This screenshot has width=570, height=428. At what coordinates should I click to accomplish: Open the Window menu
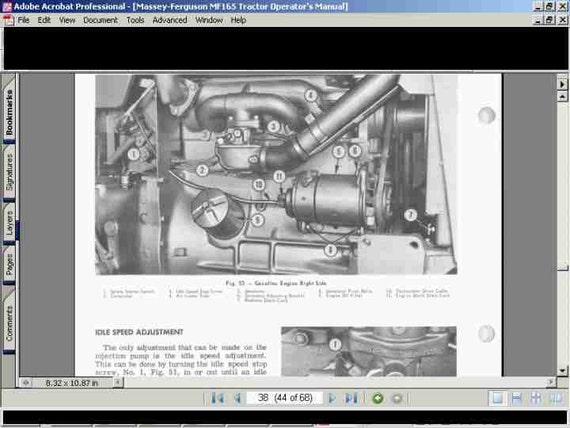click(209, 20)
